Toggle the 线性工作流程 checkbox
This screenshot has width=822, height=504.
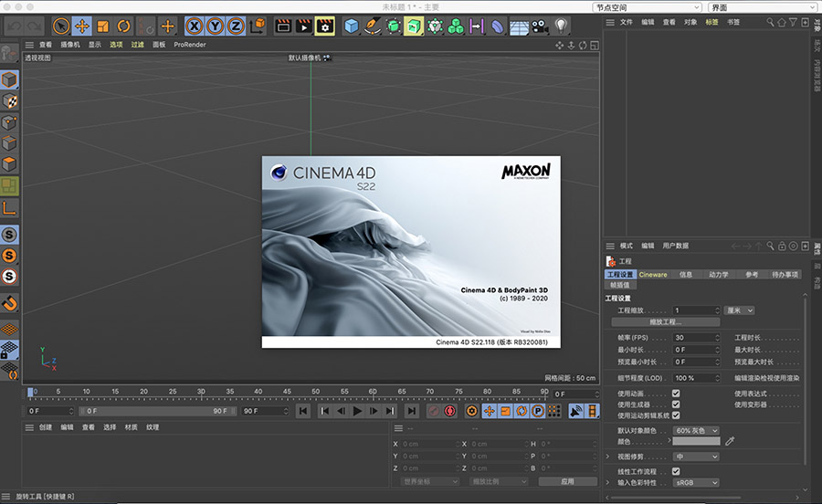point(676,471)
